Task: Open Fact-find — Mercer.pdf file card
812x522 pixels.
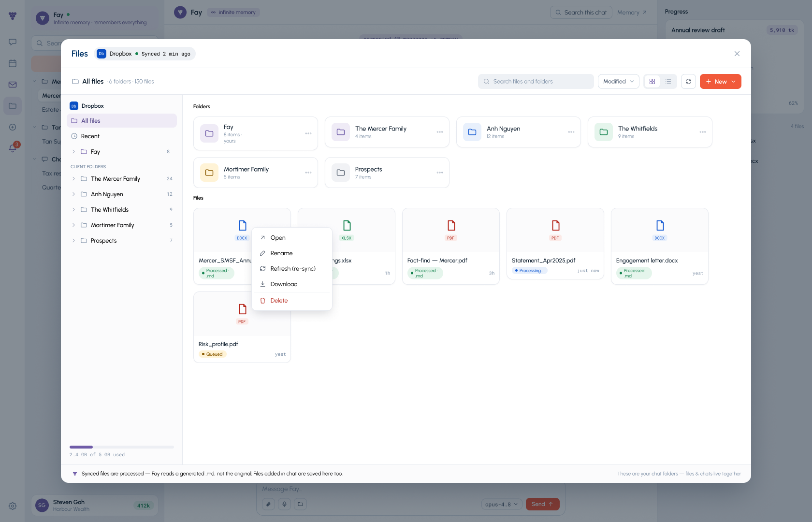Action: click(x=451, y=246)
